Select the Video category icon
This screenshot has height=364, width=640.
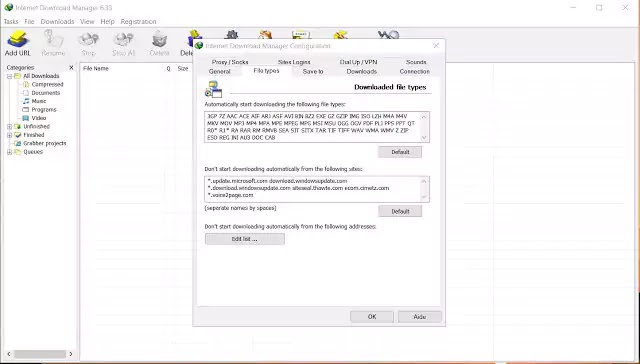click(x=26, y=118)
